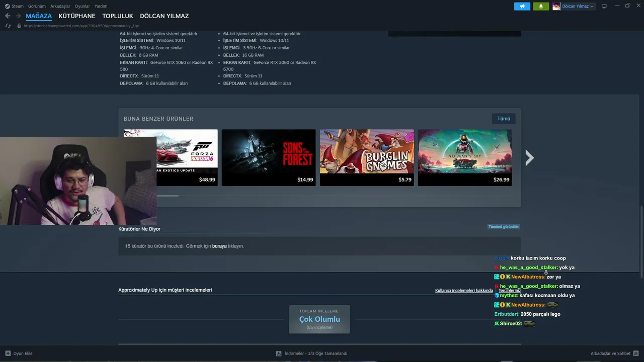Open the Arkadaşlar menu
The width and height of the screenshot is (644, 362).
coord(60,6)
